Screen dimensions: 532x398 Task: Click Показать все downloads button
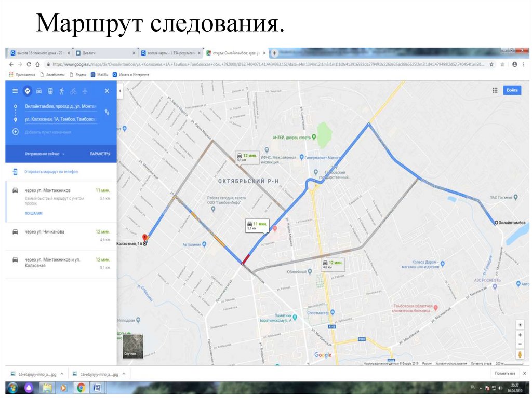505,373
